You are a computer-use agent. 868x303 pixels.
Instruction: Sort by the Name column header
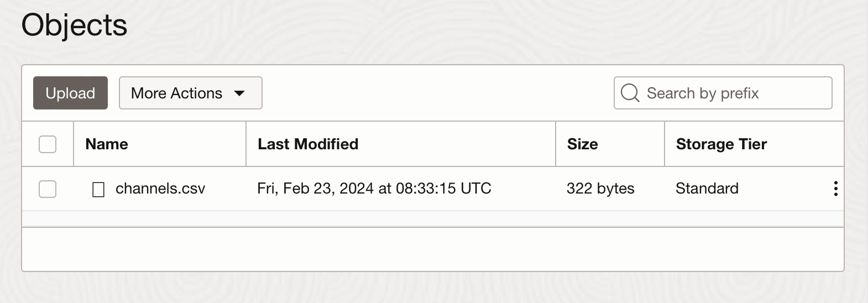click(107, 144)
